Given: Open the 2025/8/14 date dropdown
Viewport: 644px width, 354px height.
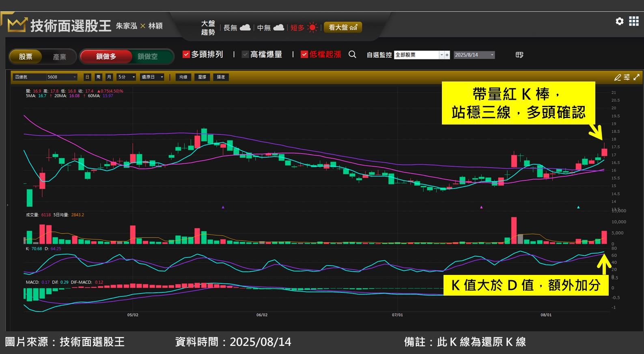Looking at the screenshot, I should pos(492,55).
